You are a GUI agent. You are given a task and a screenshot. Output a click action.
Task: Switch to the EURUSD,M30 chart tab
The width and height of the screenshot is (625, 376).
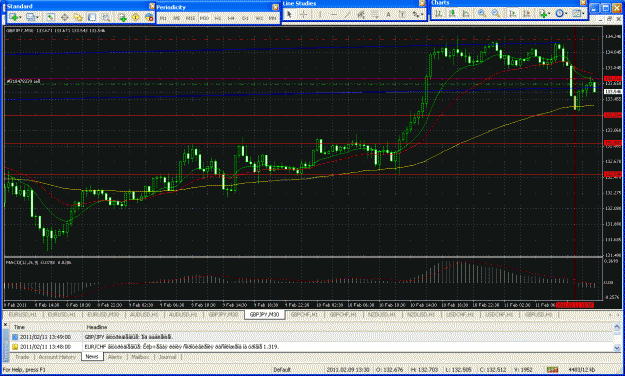(103, 315)
